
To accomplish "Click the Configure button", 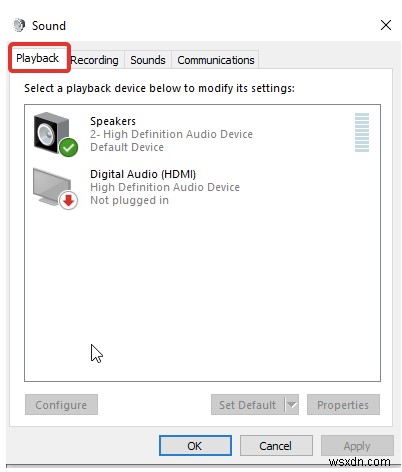I will [x=61, y=405].
